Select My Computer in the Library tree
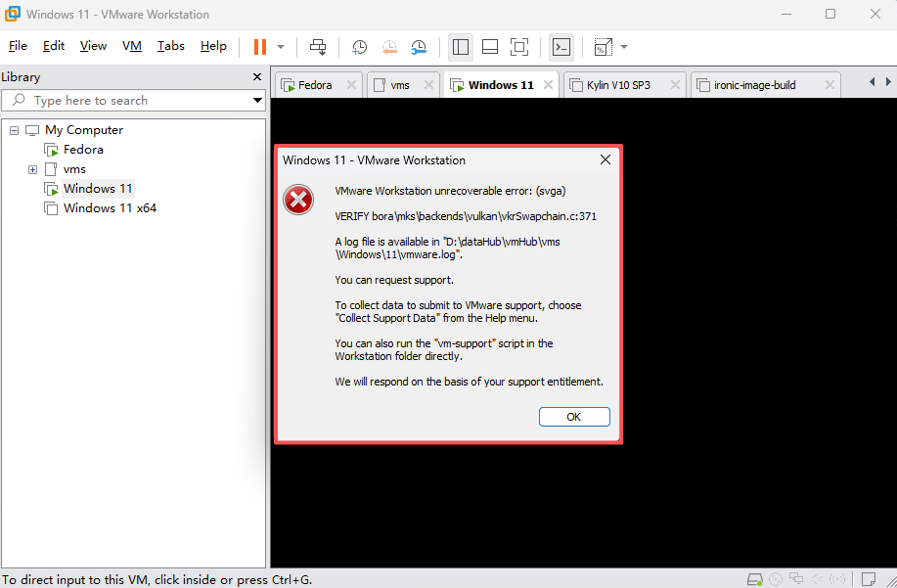 coord(84,130)
